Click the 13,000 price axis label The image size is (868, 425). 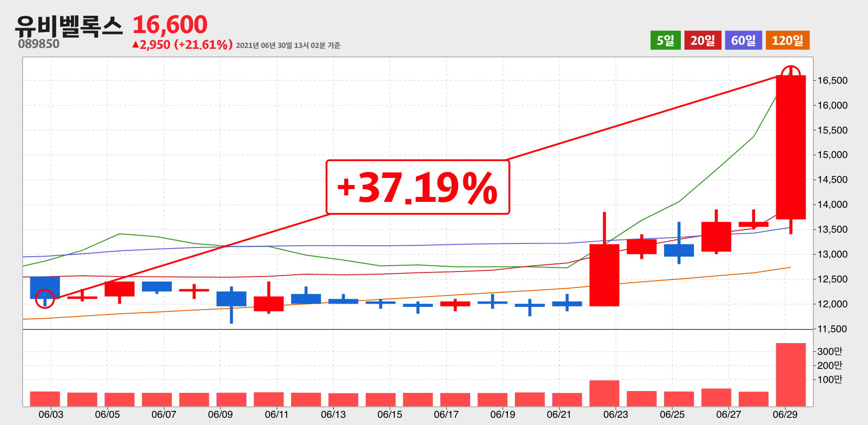(832, 254)
